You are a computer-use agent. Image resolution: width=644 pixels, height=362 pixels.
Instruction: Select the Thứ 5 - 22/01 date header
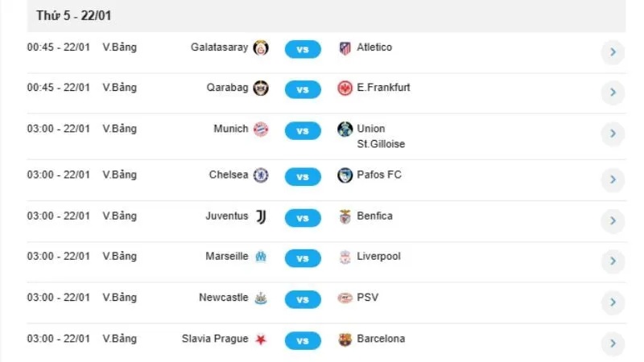point(79,15)
